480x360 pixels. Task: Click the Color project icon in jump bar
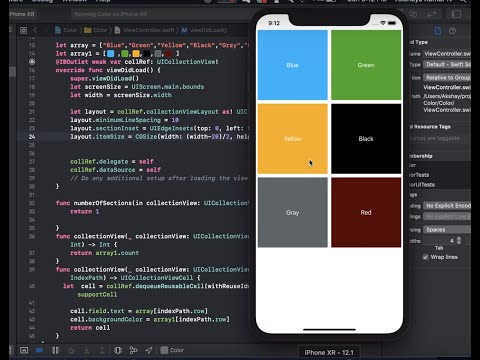click(58, 30)
